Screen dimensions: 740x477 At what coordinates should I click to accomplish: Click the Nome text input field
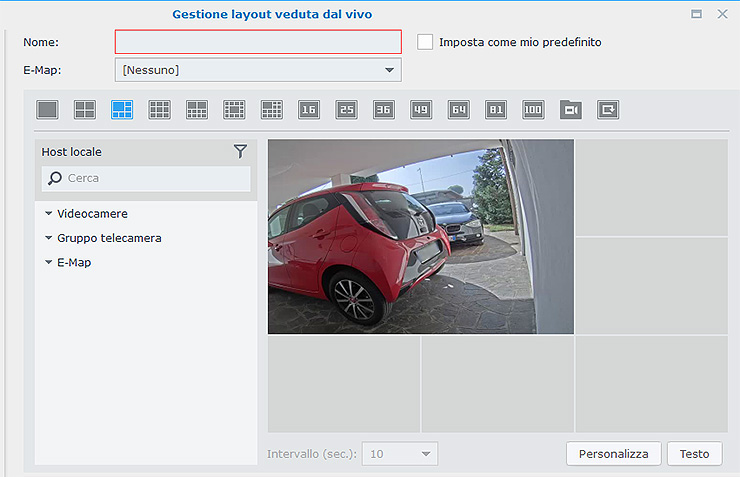(x=258, y=42)
